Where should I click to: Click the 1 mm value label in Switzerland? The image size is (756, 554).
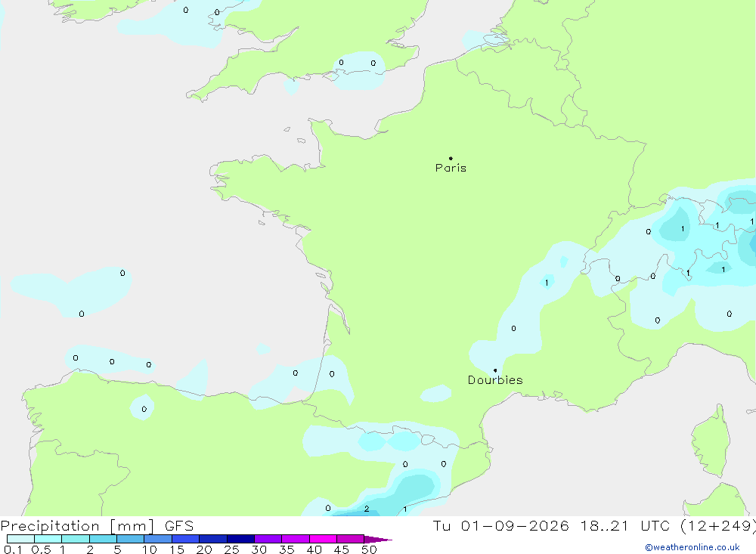click(x=682, y=228)
